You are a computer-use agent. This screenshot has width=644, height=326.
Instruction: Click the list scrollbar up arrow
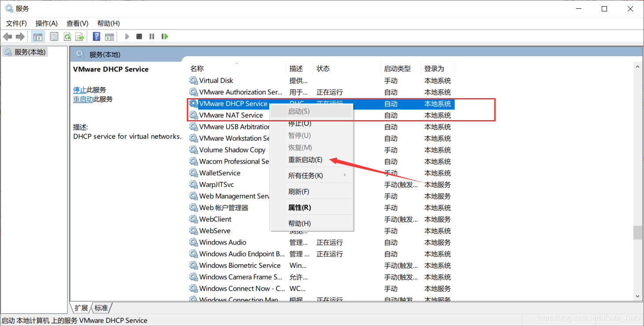click(x=637, y=66)
